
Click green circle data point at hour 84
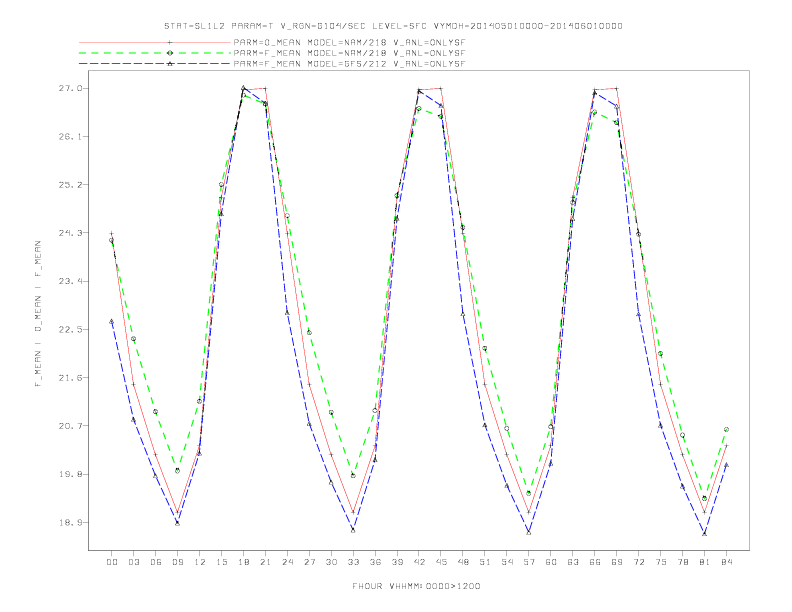(x=726, y=430)
